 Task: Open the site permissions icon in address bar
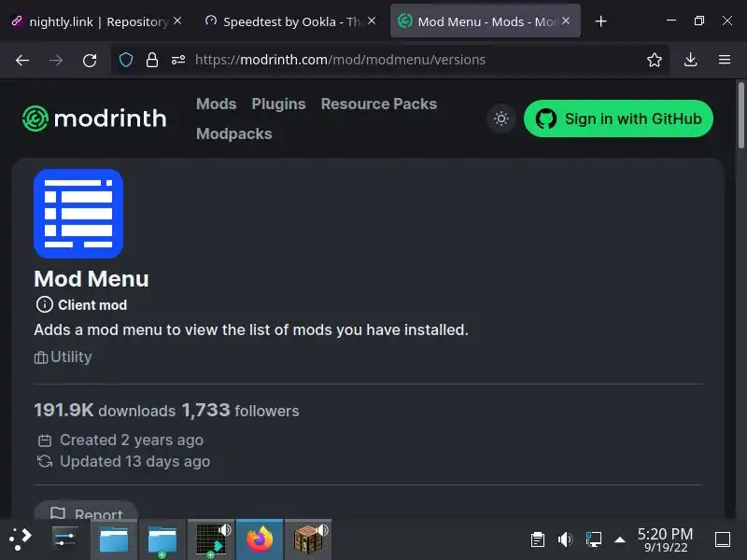[178, 60]
